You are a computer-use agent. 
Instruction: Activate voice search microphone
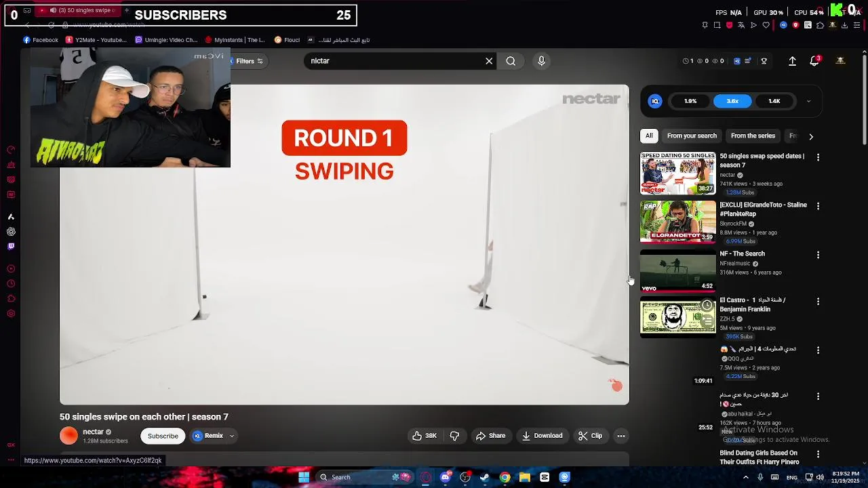click(541, 61)
